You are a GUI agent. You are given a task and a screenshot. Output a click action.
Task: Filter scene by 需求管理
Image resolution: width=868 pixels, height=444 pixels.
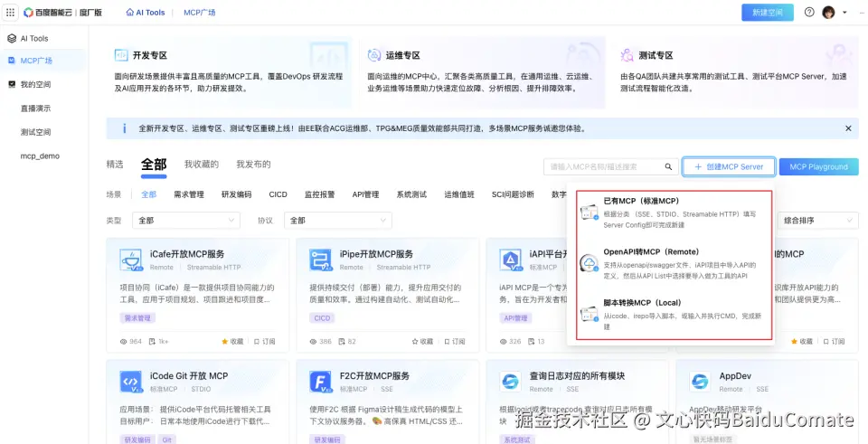coord(189,194)
